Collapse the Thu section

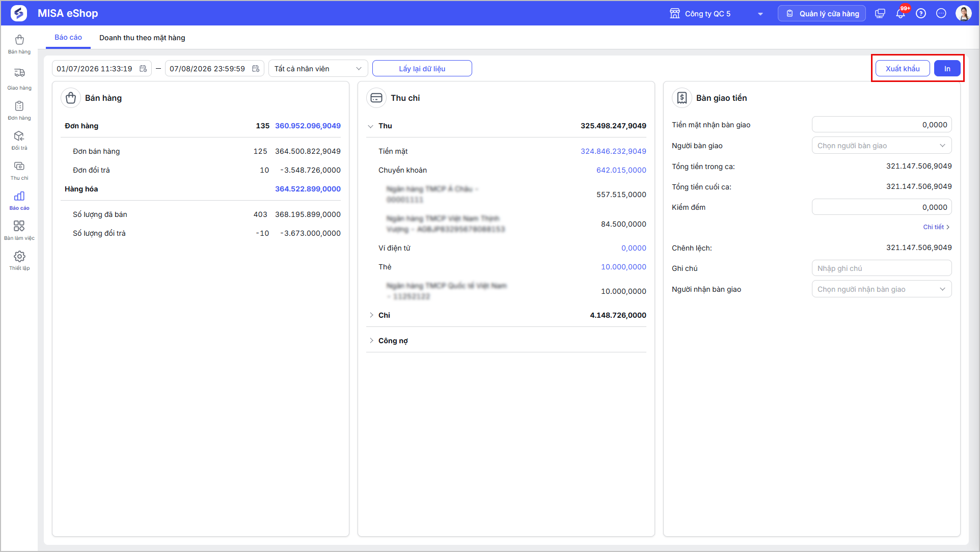(370, 126)
